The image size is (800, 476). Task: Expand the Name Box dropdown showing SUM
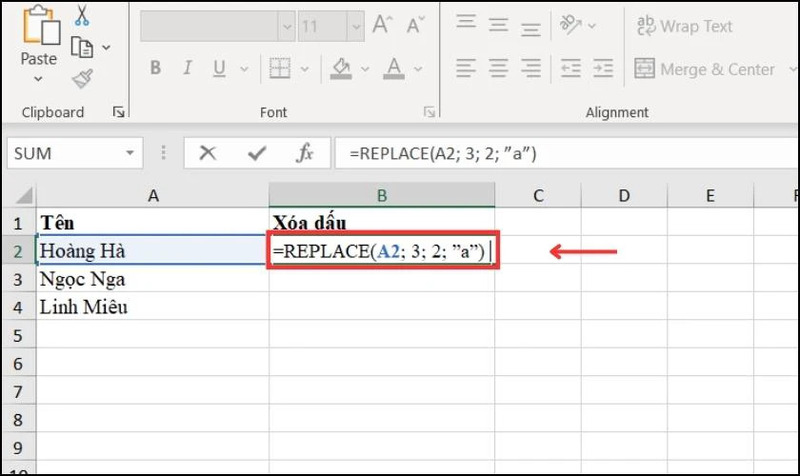tap(129, 153)
